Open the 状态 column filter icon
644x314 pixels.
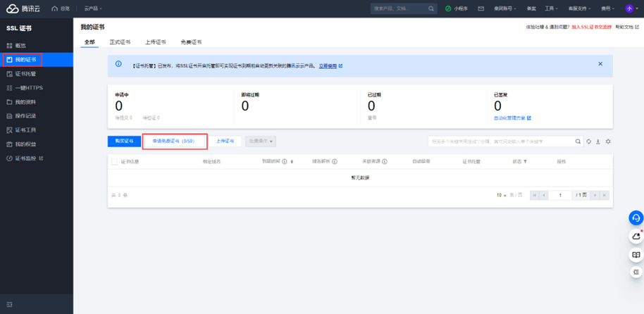[525, 162]
